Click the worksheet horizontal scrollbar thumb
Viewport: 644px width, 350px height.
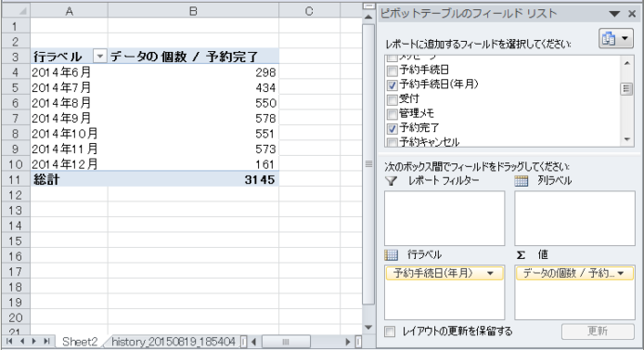(286, 342)
